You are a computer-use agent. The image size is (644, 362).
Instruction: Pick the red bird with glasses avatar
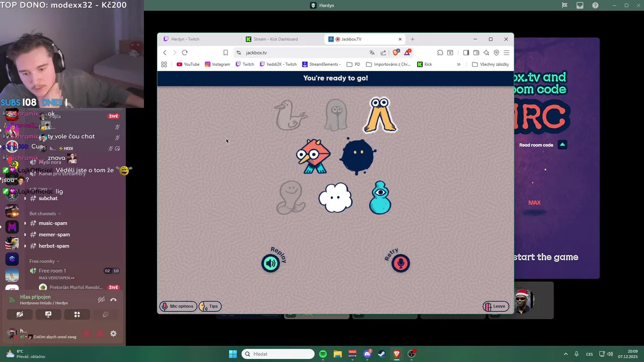(x=313, y=156)
